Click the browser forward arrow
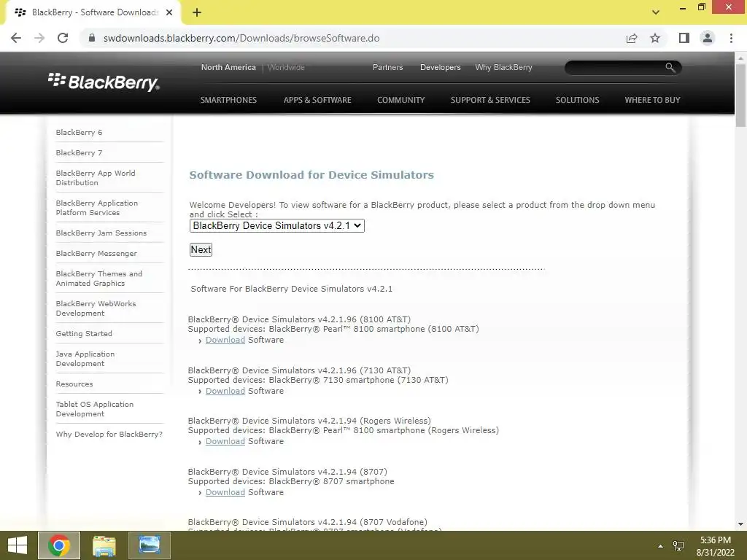Image resolution: width=747 pixels, height=560 pixels. [x=39, y=38]
